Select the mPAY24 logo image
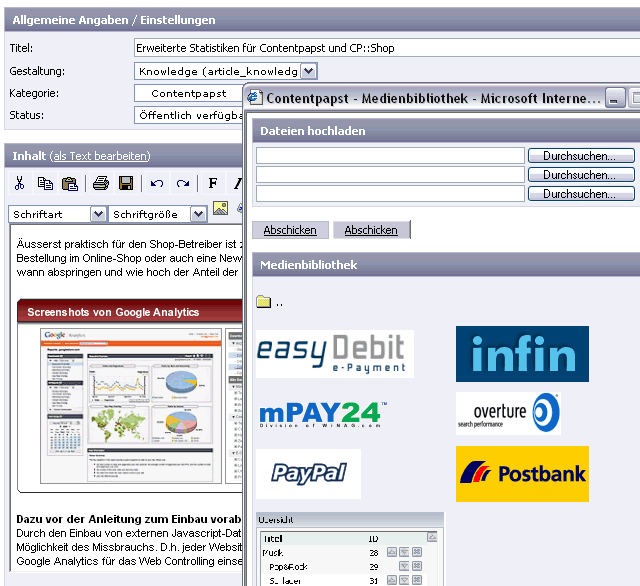 [322, 413]
